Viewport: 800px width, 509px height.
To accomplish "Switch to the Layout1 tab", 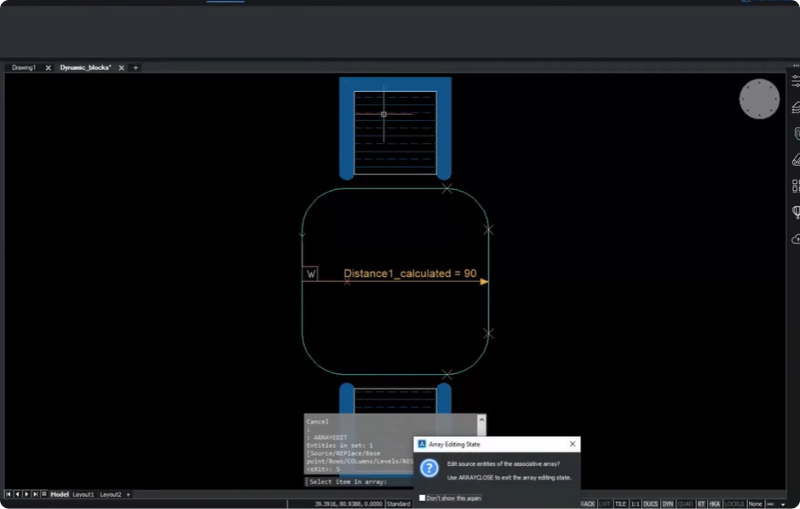I will [83, 494].
